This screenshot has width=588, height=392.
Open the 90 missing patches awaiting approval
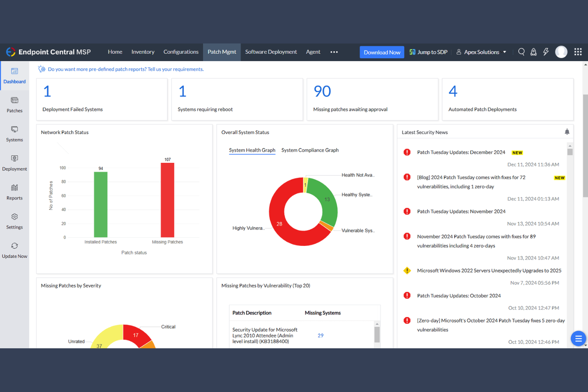(322, 91)
